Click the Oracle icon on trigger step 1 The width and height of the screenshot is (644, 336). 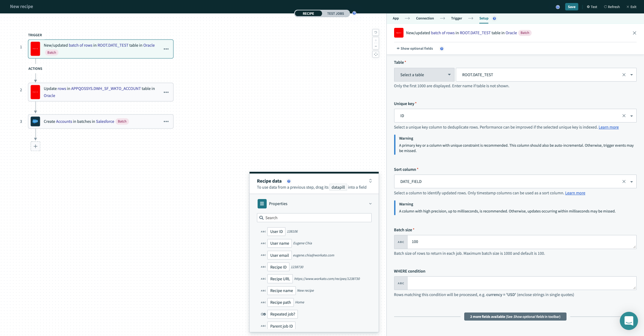tap(35, 49)
